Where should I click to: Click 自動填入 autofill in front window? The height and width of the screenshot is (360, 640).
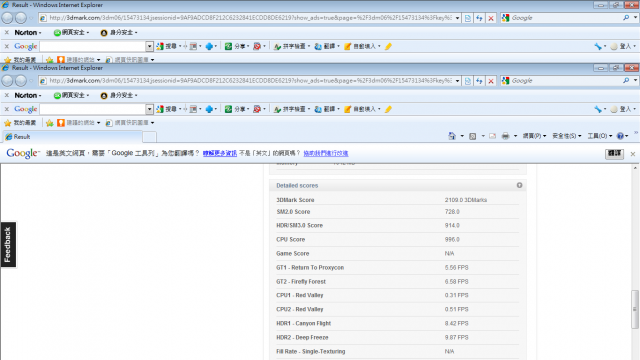point(360,109)
